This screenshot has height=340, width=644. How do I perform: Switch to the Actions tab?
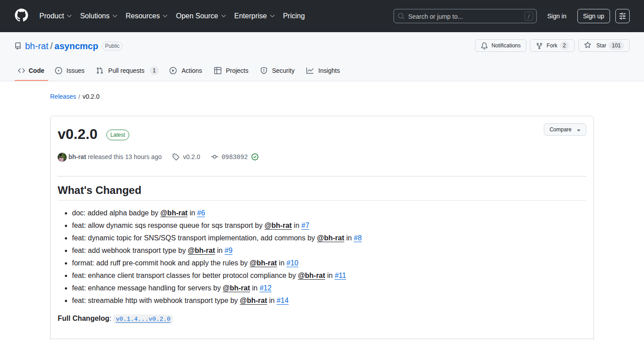tap(186, 71)
